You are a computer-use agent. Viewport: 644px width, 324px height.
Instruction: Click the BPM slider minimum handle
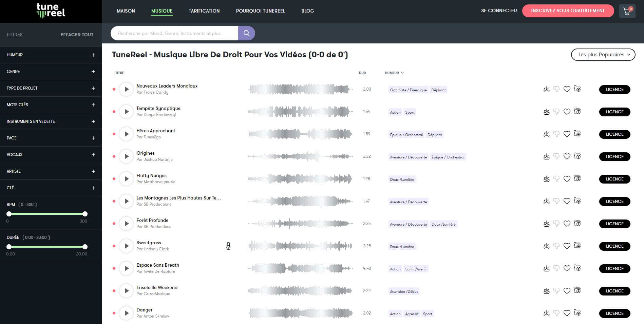click(x=9, y=214)
